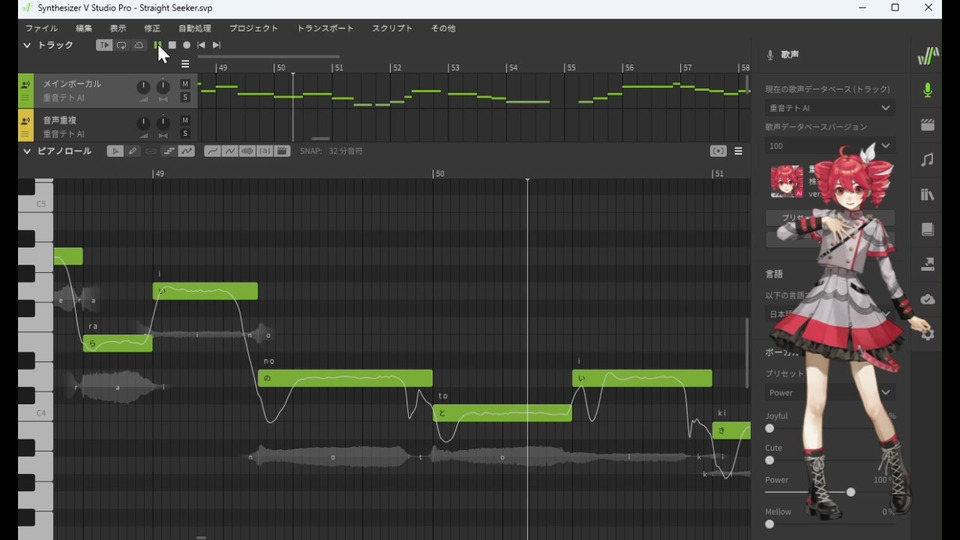Screen dimensions: 960x540
Task: Open the SNAP 32分音符 setting
Action: point(331,151)
